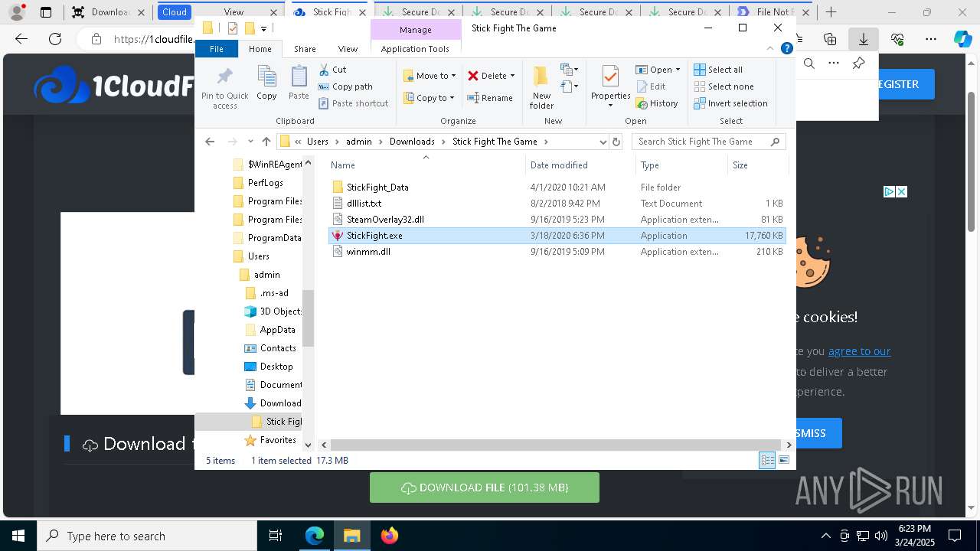Open Microsoft Edge from taskbar
980x551 pixels.
click(315, 536)
